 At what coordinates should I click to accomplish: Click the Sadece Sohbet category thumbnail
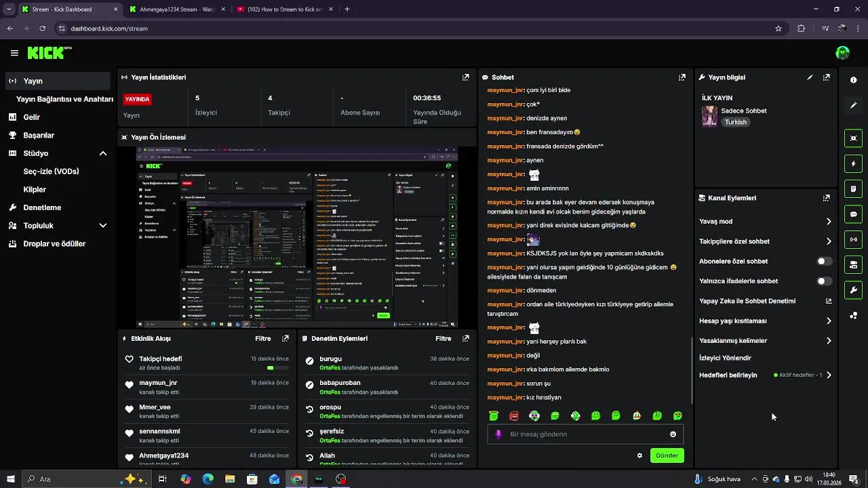coord(709,116)
